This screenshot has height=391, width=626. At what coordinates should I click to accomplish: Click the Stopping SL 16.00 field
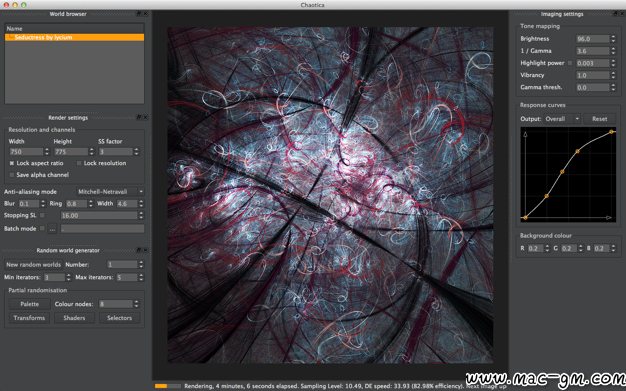pos(99,215)
